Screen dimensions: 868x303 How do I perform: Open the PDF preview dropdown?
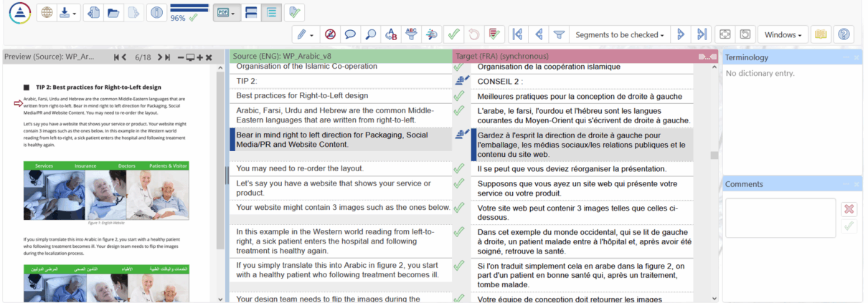point(226,13)
